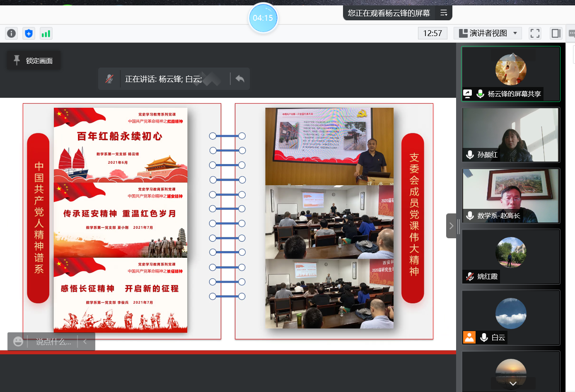Click the 12:57 meeting duration display
Image resolution: width=575 pixels, height=392 pixels.
point(432,33)
